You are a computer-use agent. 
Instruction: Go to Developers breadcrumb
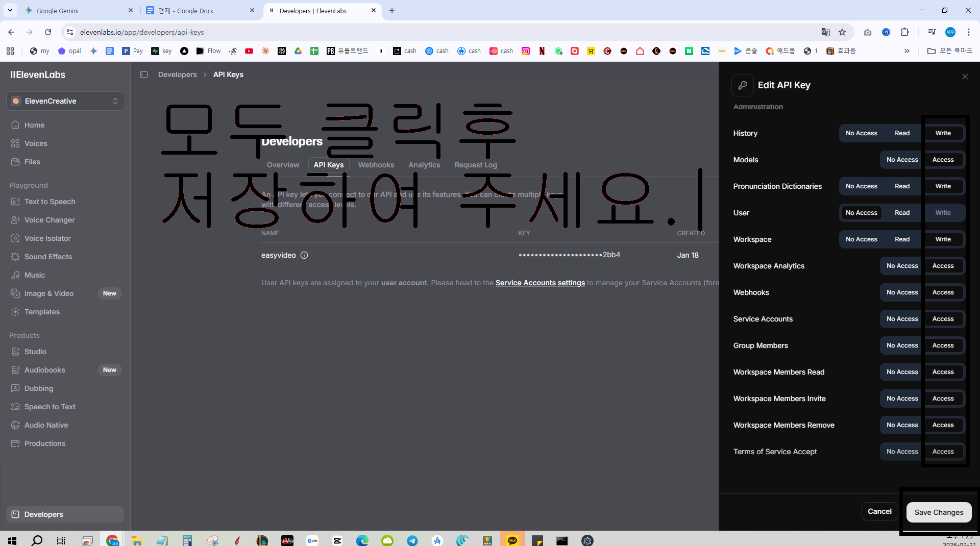pyautogui.click(x=177, y=75)
